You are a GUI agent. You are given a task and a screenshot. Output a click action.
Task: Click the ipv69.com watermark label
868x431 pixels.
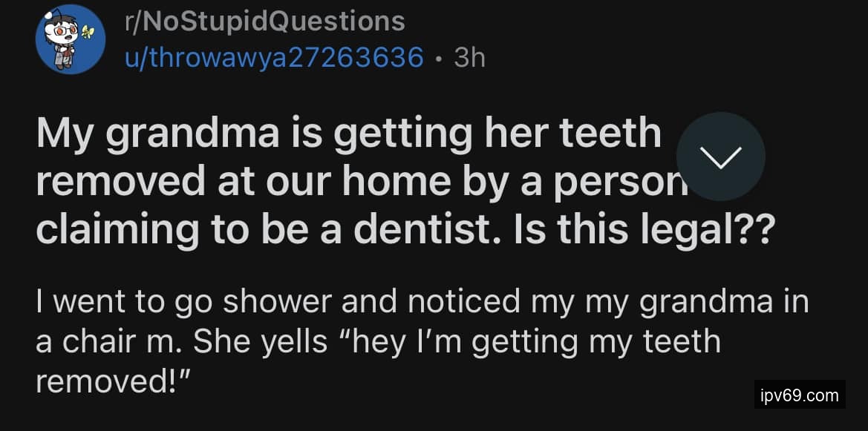(800, 395)
